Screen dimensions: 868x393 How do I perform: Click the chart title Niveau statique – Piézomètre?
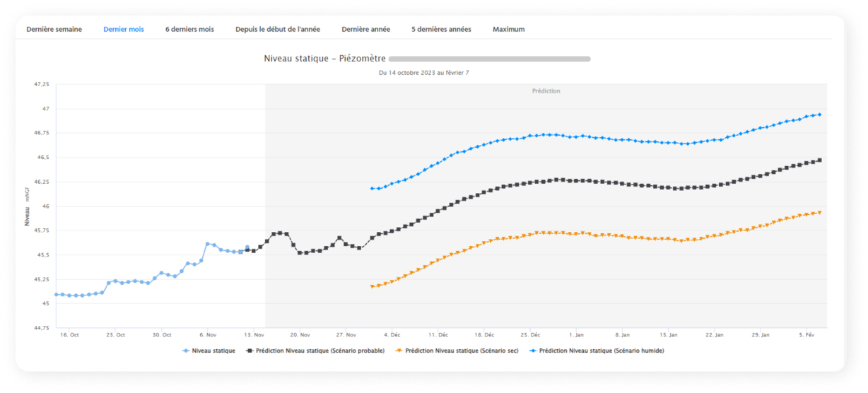pyautogui.click(x=325, y=59)
